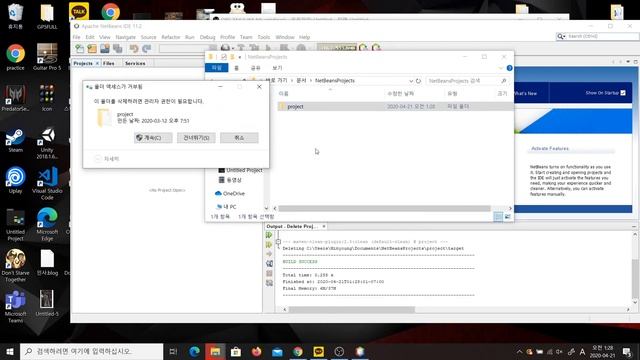The height and width of the screenshot is (360, 640).
Task: Open the 공유 ribbon tab in Explorer
Action: pos(256,68)
